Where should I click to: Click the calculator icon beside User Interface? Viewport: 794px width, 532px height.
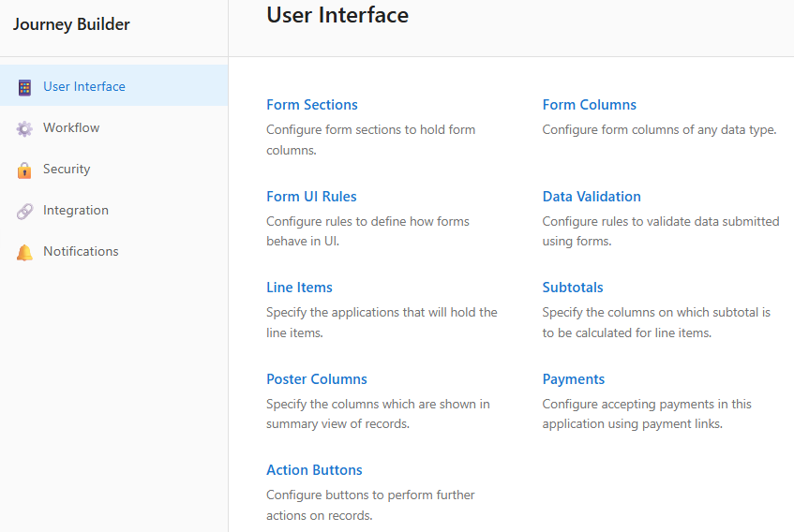point(24,87)
